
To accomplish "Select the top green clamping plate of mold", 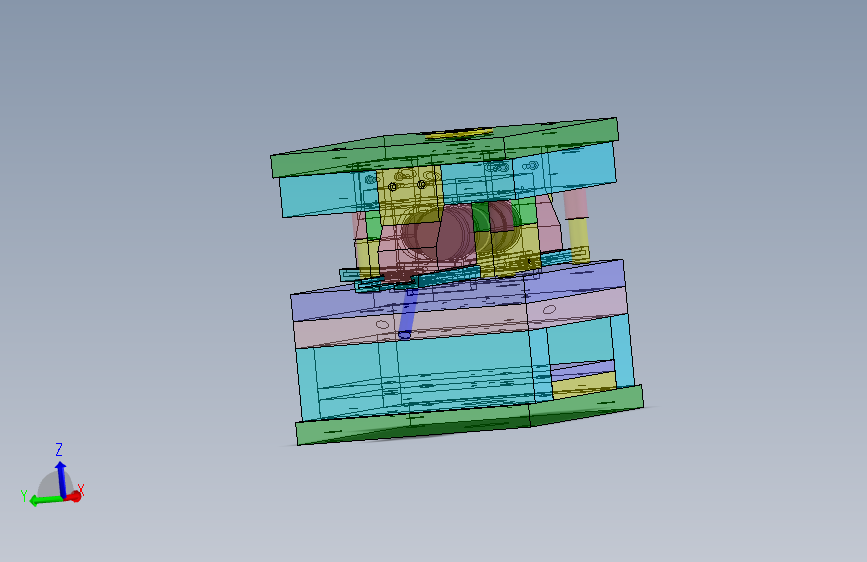I will pos(444,147).
